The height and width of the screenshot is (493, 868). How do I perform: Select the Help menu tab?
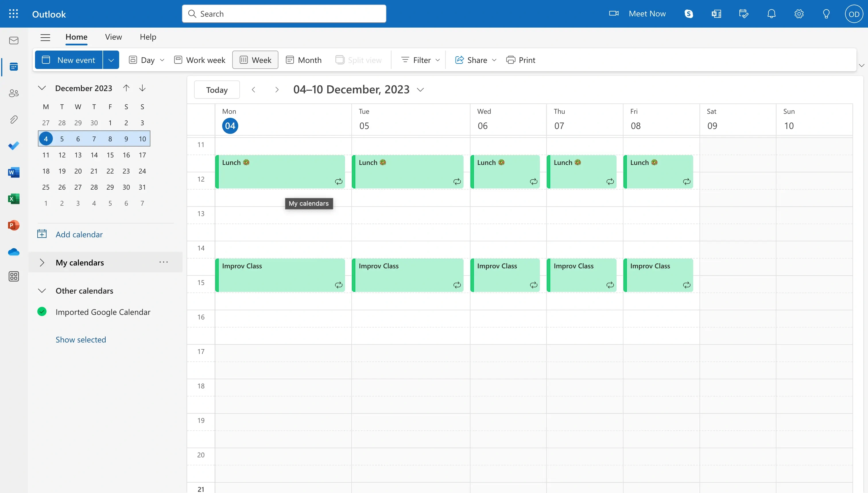point(148,37)
